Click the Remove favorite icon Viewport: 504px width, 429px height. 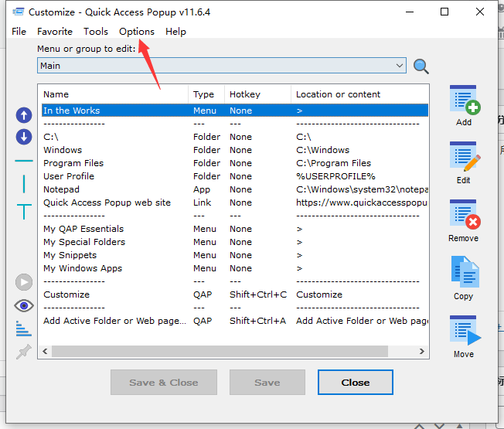465,215
